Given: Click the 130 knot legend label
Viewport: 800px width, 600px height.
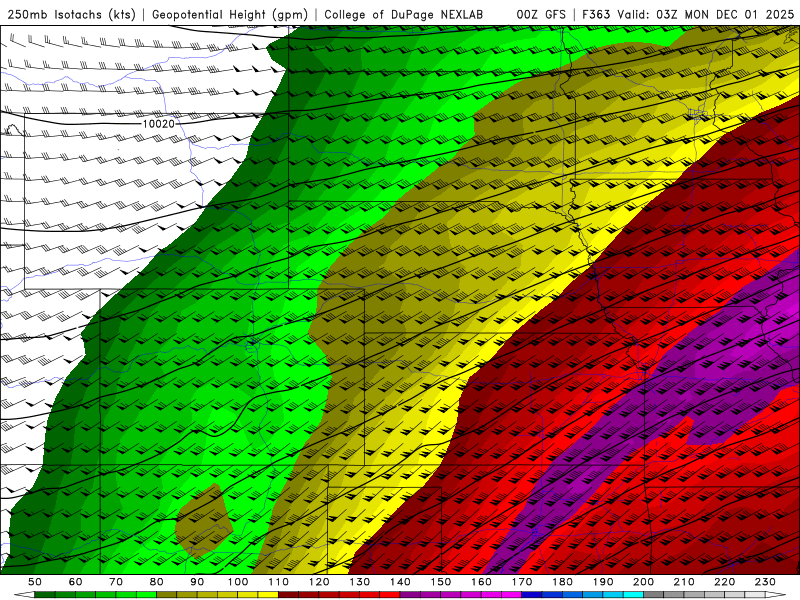Looking at the screenshot, I should coord(360,582).
